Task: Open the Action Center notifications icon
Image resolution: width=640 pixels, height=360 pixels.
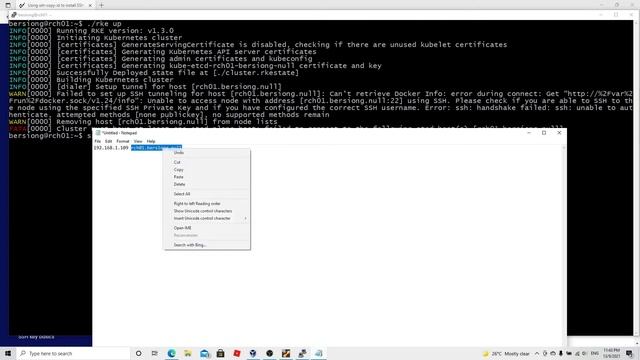Action: click(629, 353)
